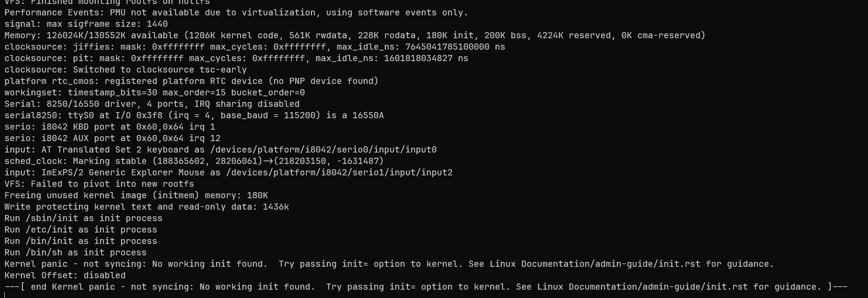Click the 'platform rtc_cmos' line
Viewport: 868px width, 298px height.
[x=192, y=81]
